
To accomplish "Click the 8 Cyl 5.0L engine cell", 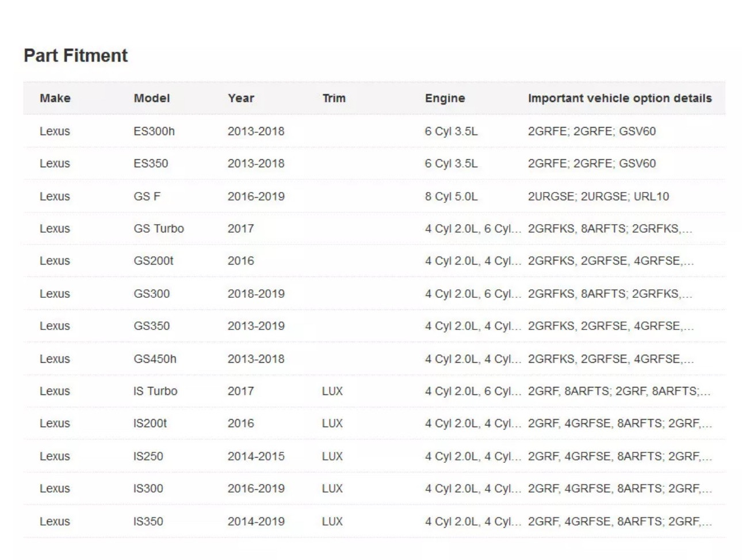I will coord(451,196).
